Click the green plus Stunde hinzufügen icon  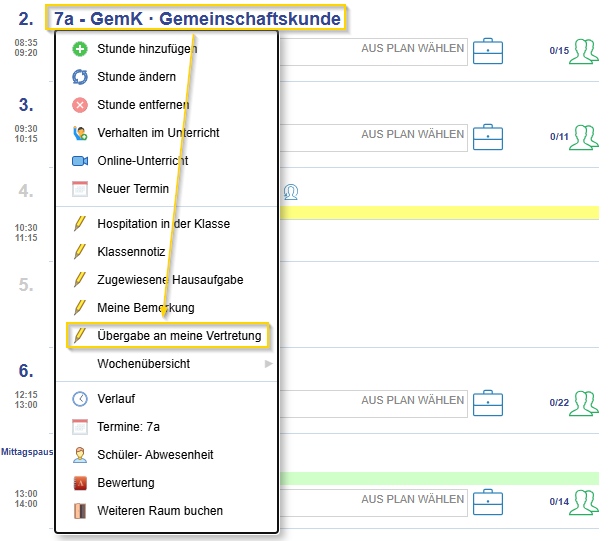click(x=80, y=49)
